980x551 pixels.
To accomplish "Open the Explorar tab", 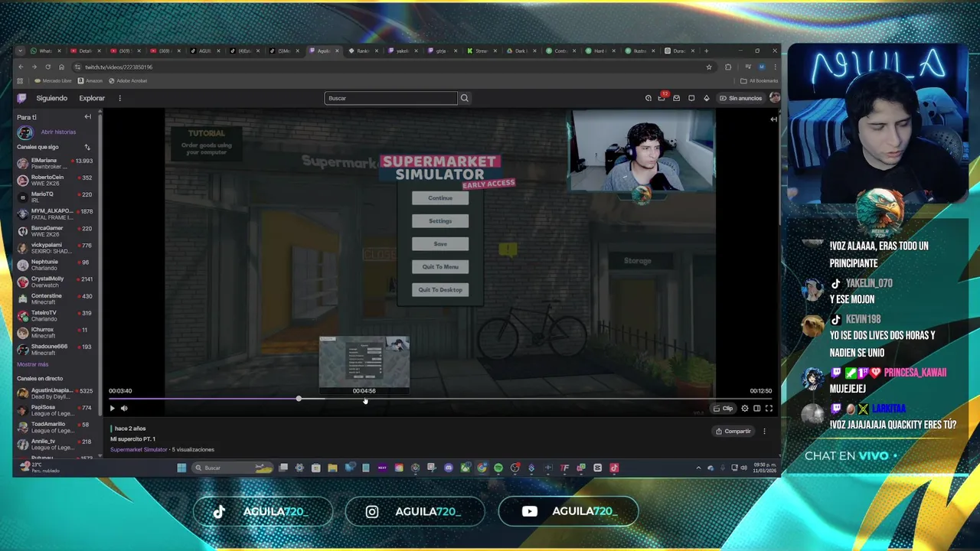I will point(92,98).
